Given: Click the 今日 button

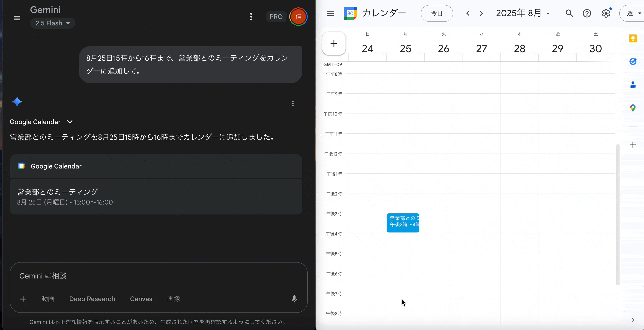Looking at the screenshot, I should click(437, 13).
